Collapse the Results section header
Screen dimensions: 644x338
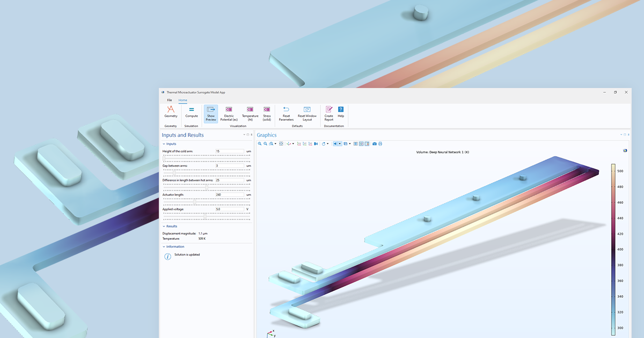164,226
